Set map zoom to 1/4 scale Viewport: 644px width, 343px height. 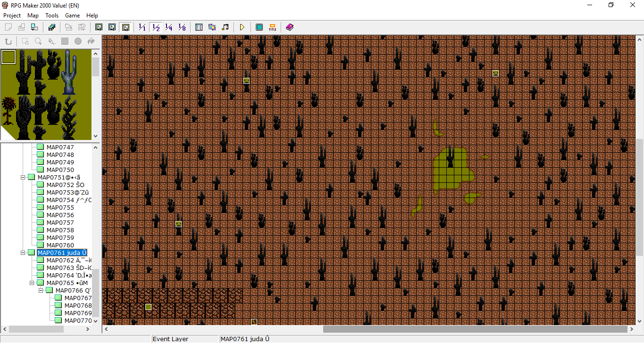pos(169,27)
